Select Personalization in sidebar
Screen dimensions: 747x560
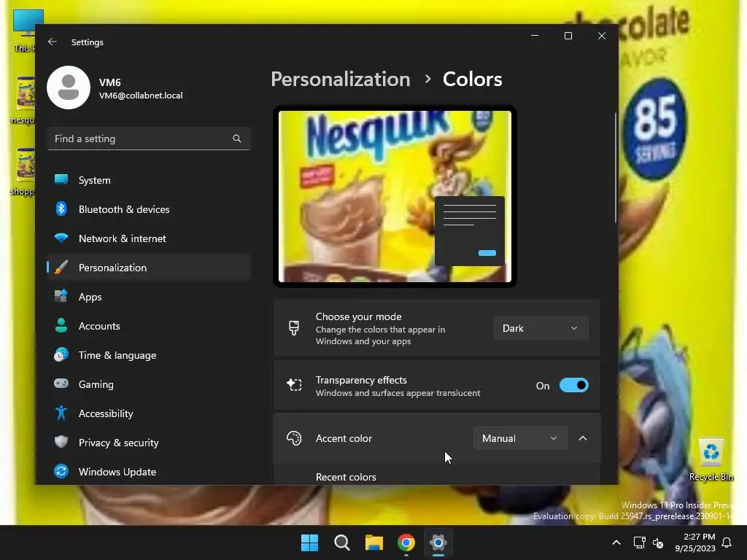pyautogui.click(x=149, y=267)
